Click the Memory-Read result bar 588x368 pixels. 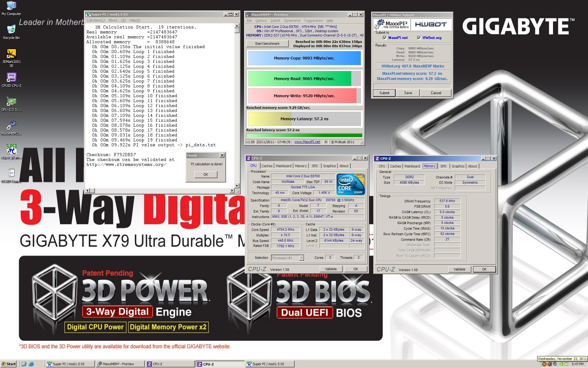tap(304, 79)
